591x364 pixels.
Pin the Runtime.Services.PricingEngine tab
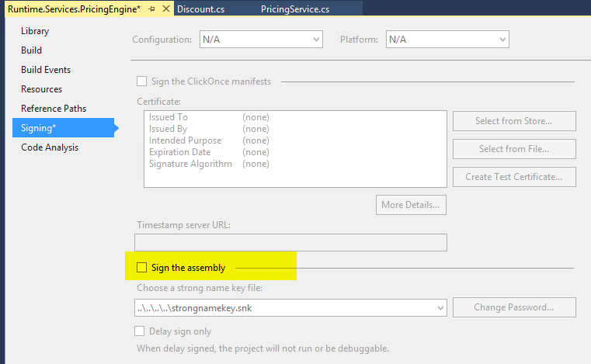pos(151,9)
